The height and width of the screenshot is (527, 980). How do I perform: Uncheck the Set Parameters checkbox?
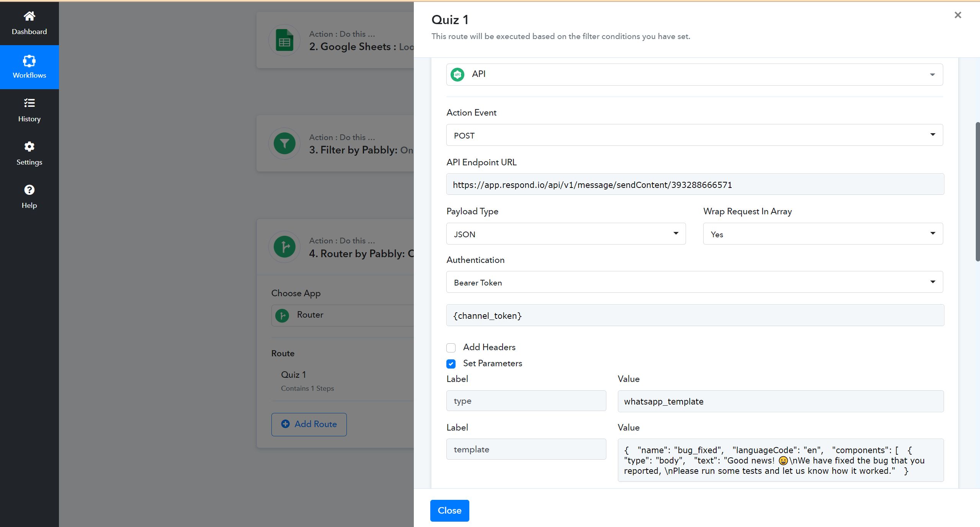pos(451,364)
